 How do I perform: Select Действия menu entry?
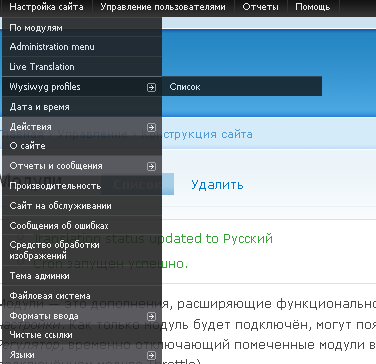tap(82, 127)
